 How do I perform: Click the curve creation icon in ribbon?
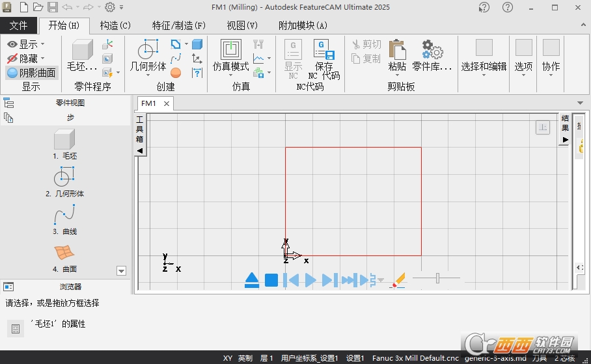176,58
